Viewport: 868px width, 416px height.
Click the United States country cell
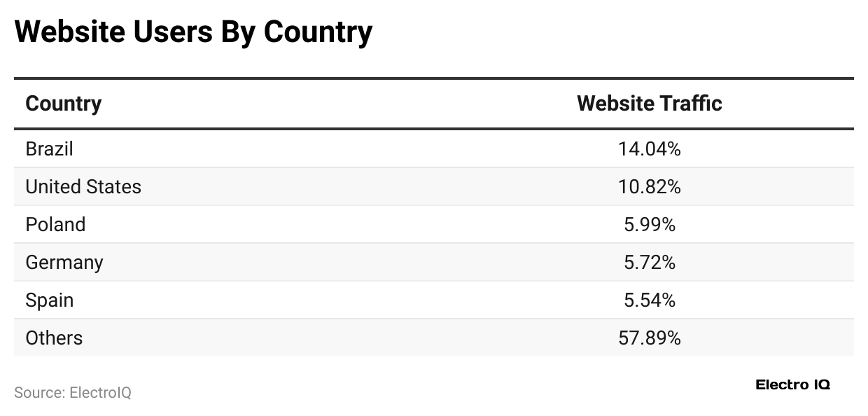(x=83, y=186)
